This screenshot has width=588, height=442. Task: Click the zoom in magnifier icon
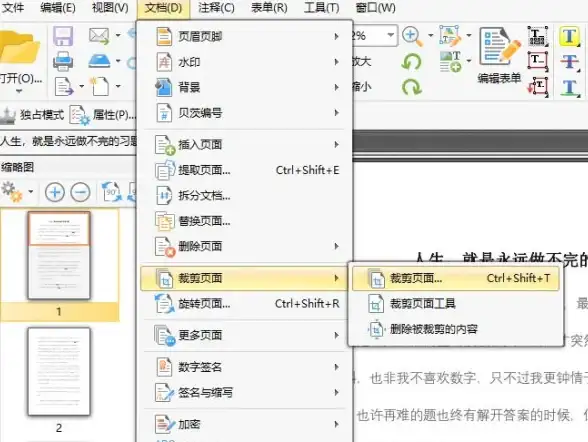(412, 36)
